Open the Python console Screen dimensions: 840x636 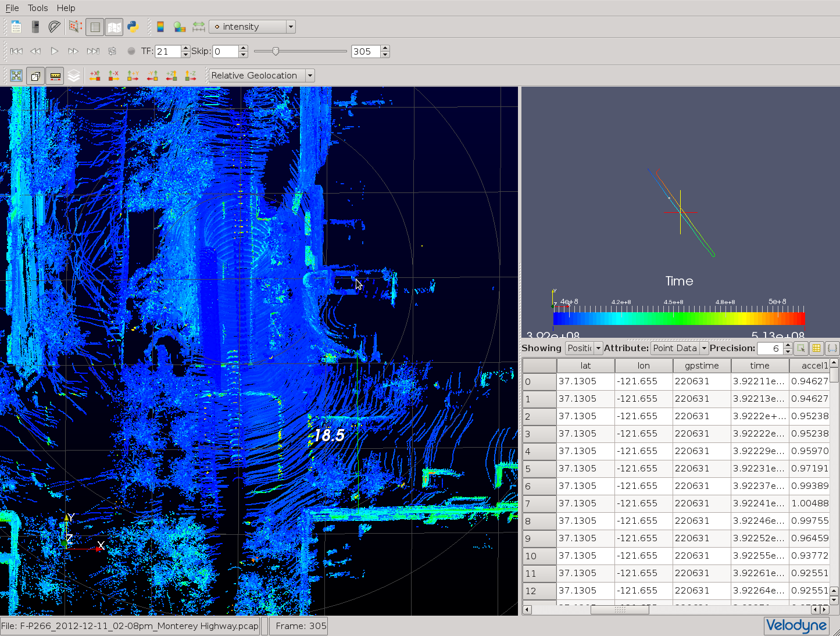tap(133, 27)
